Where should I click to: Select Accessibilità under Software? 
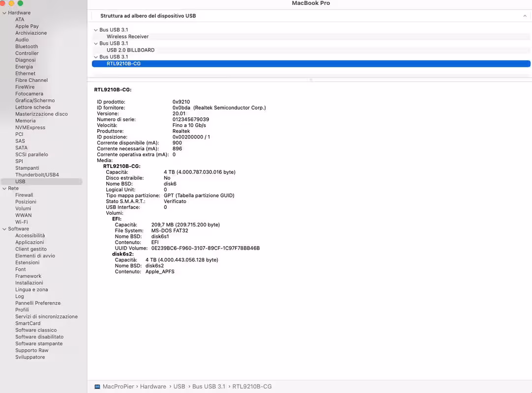[x=30, y=236]
